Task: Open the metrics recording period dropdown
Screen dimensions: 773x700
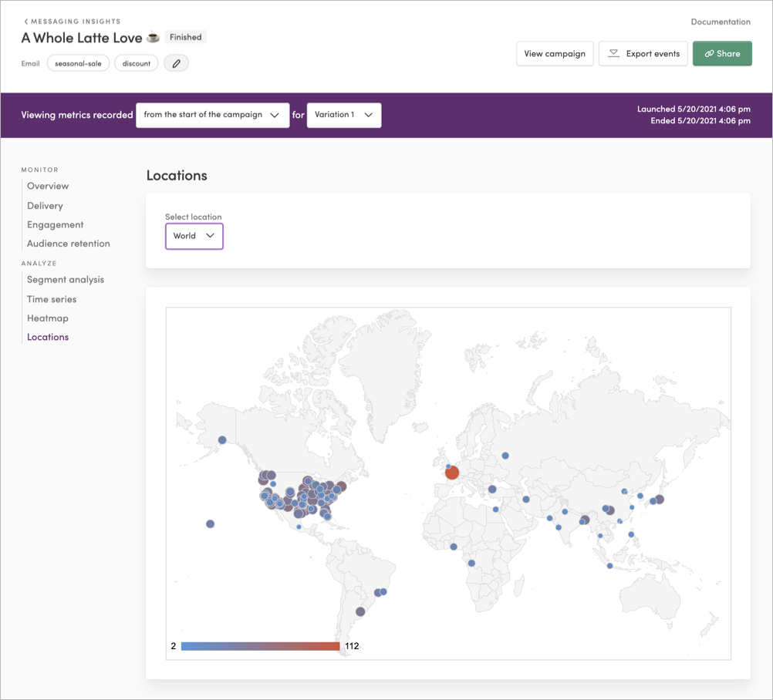Action: pos(212,114)
